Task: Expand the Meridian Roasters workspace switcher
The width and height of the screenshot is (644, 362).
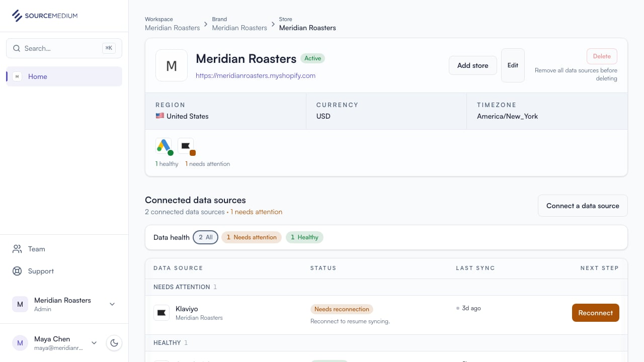Action: (112, 304)
